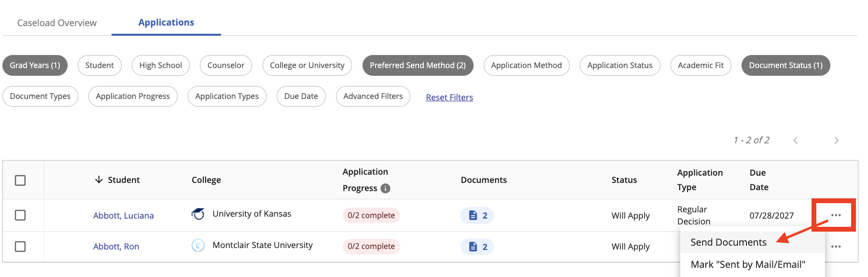
Task: Click the Documents column header
Action: [484, 180]
